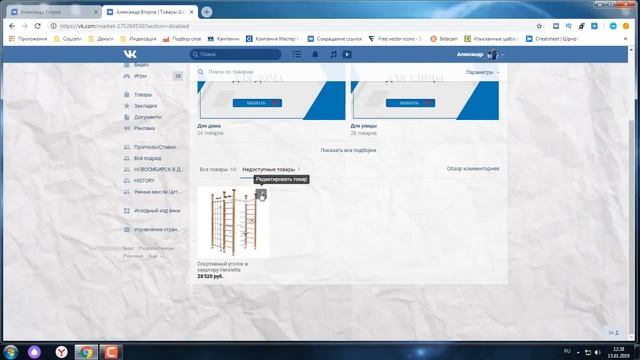Click the network icon in system tray

point(588,352)
